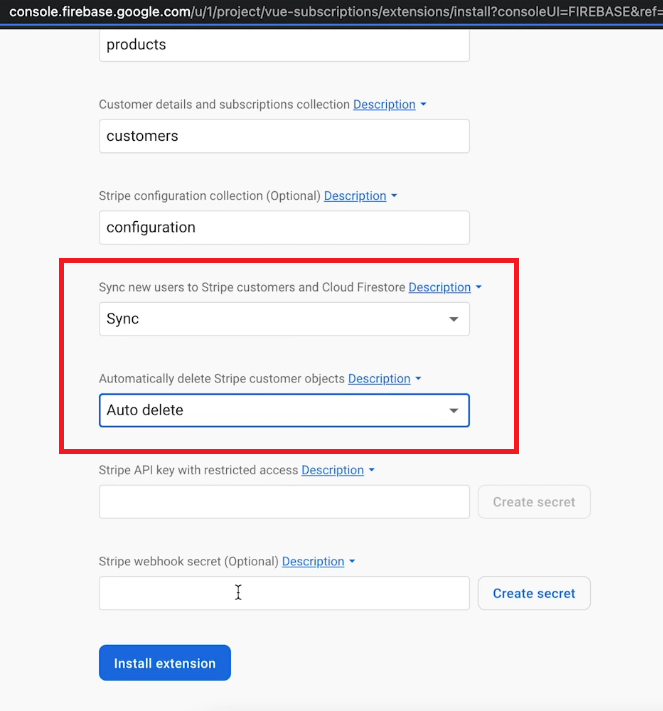Focus the Stripe API key input field
Image resolution: width=663 pixels, height=711 pixels.
click(284, 502)
